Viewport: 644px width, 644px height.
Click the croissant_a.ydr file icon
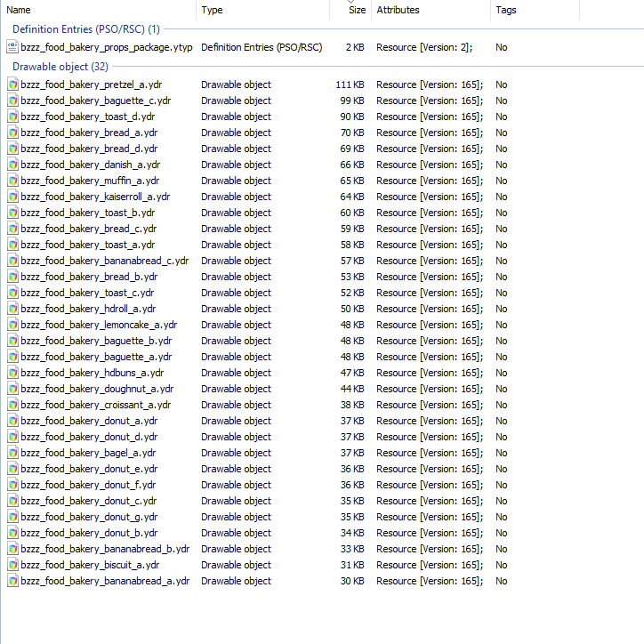pyautogui.click(x=12, y=405)
